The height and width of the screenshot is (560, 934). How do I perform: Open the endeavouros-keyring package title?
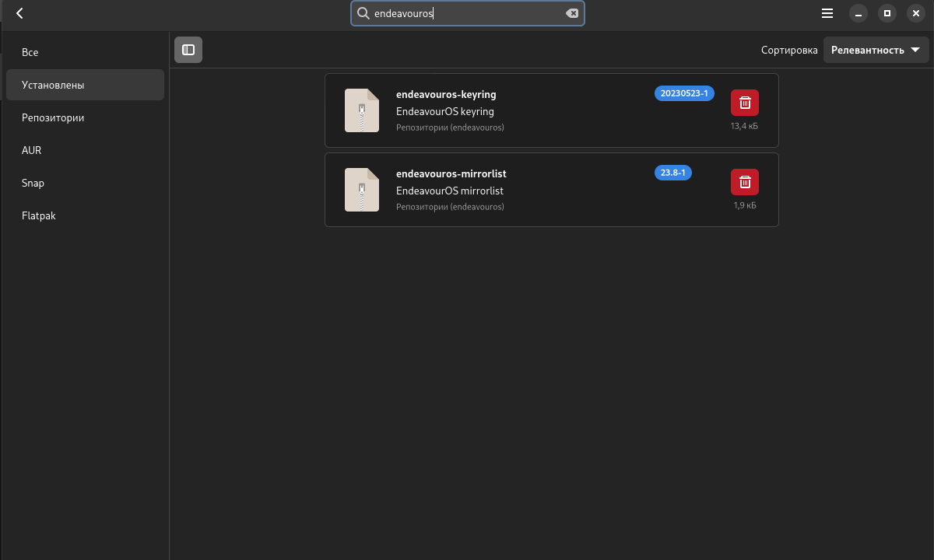coord(446,94)
